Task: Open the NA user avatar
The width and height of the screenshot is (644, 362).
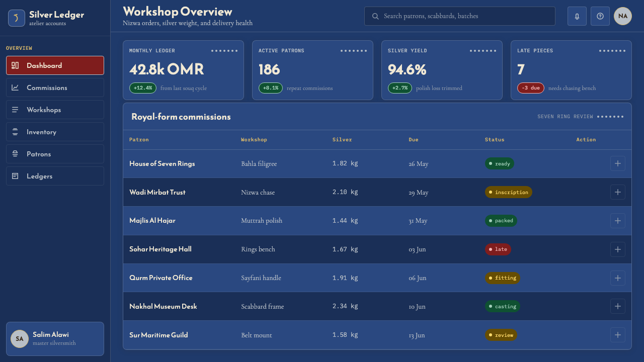Action: pyautogui.click(x=623, y=16)
